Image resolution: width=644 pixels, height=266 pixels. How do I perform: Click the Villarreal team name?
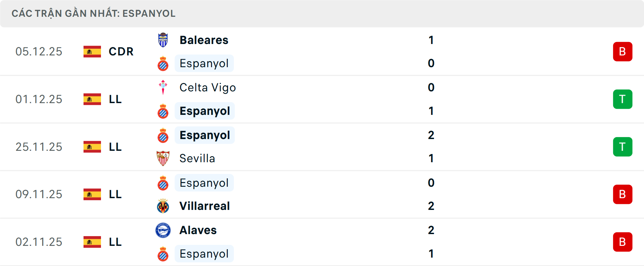[x=205, y=206]
